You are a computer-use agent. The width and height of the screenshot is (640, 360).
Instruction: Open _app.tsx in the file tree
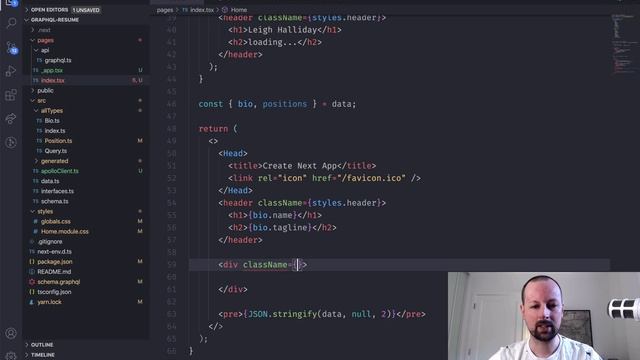52,70
